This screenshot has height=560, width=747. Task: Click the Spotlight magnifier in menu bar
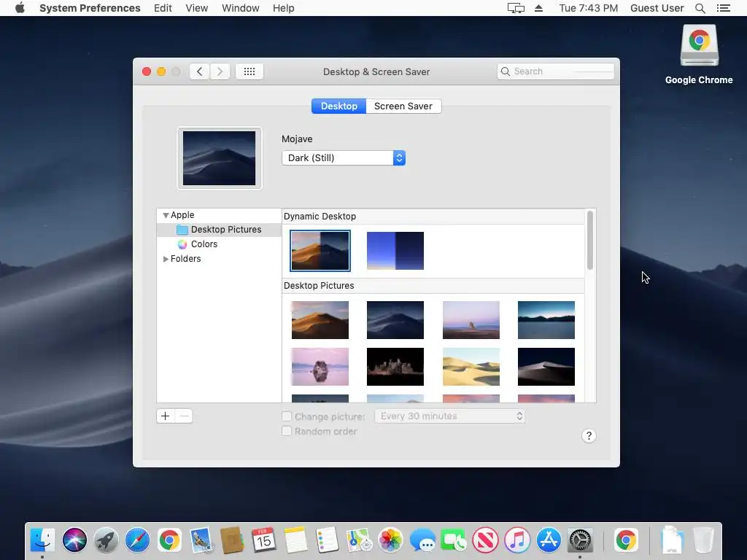(700, 8)
